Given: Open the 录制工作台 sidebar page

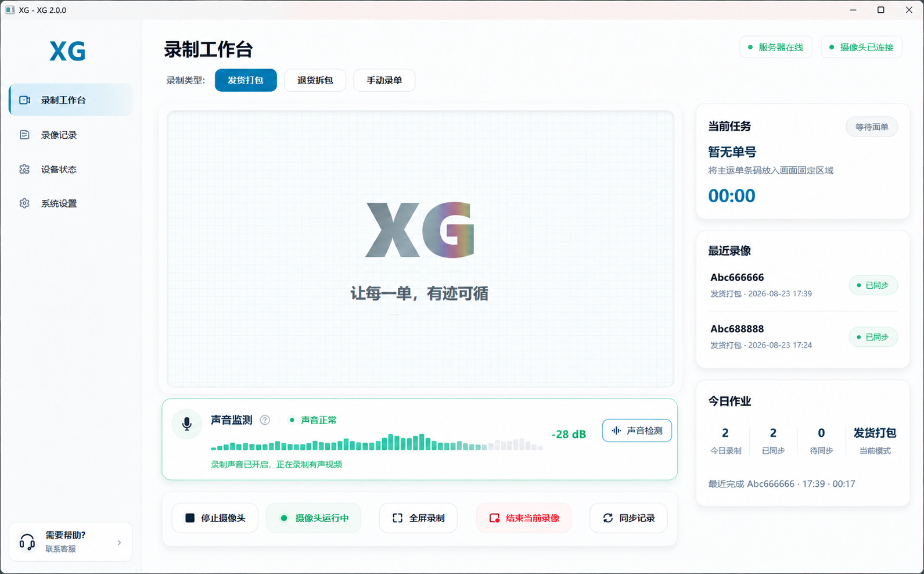Looking at the screenshot, I should (71, 100).
